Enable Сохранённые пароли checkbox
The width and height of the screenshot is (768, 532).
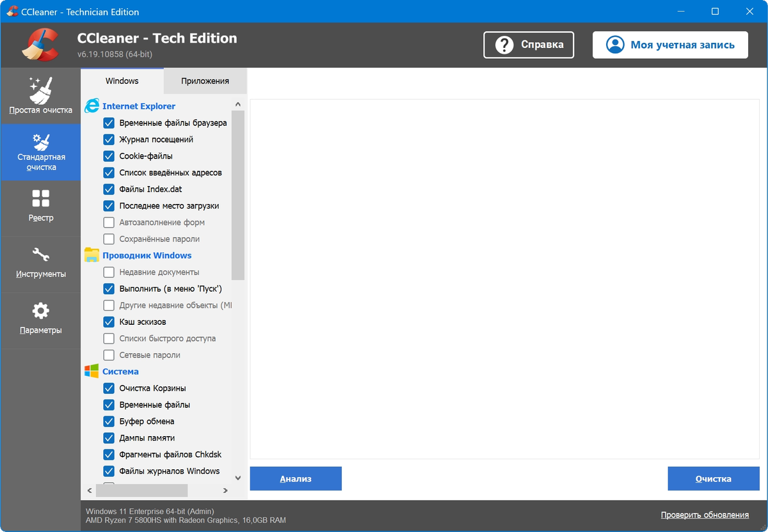[x=109, y=239]
